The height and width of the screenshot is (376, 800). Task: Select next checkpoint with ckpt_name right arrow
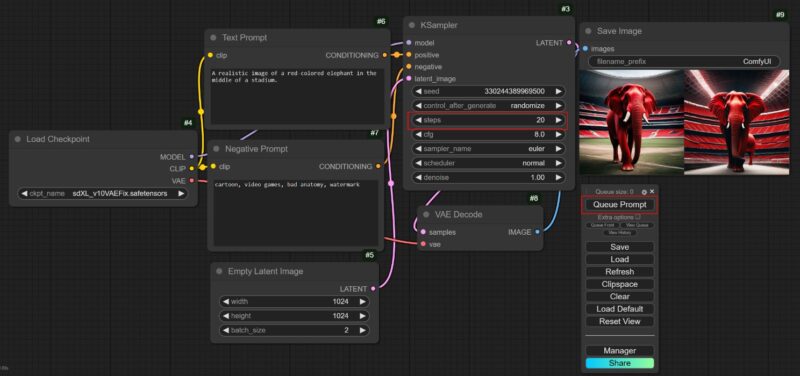click(181, 194)
